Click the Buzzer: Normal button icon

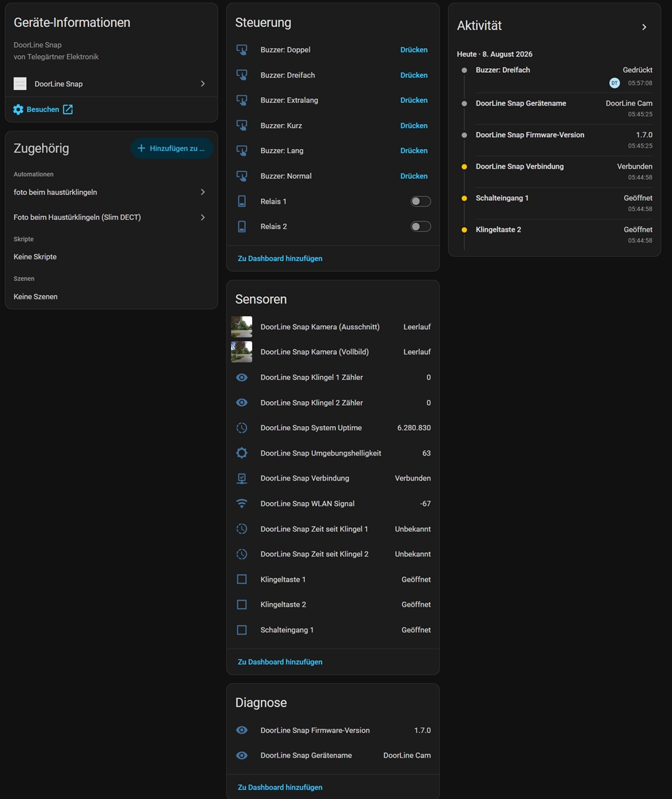[241, 176]
